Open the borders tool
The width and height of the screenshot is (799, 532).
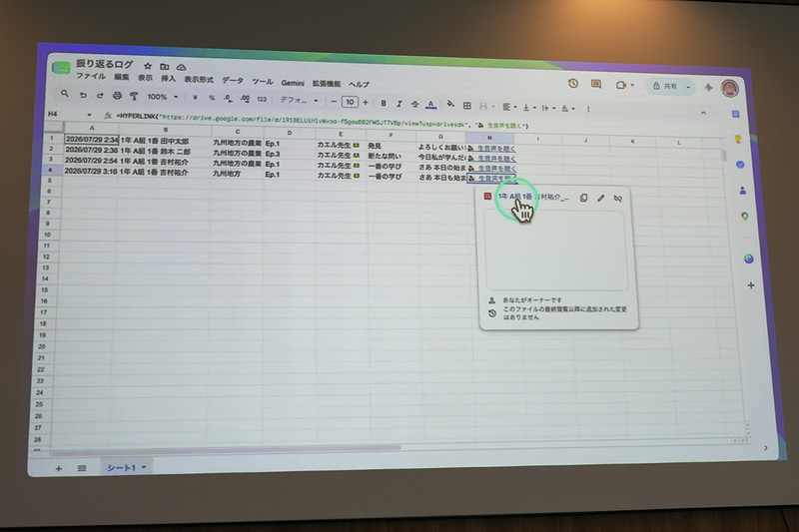[x=466, y=106]
